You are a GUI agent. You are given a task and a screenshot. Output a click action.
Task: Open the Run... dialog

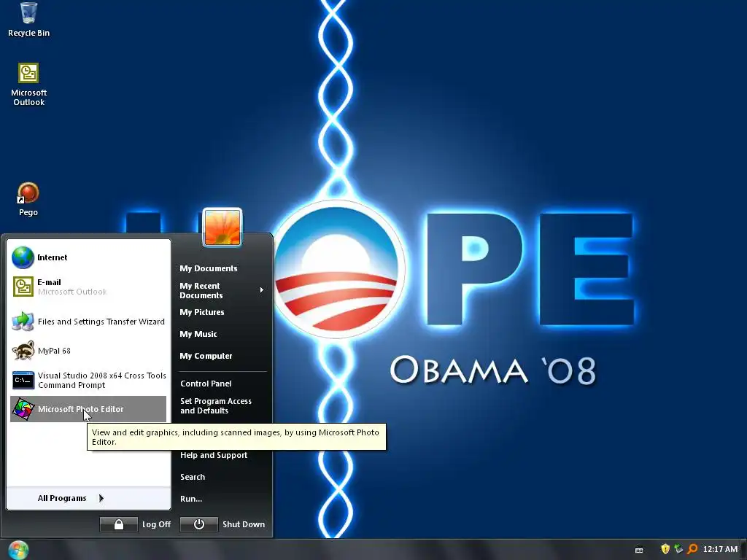191,499
